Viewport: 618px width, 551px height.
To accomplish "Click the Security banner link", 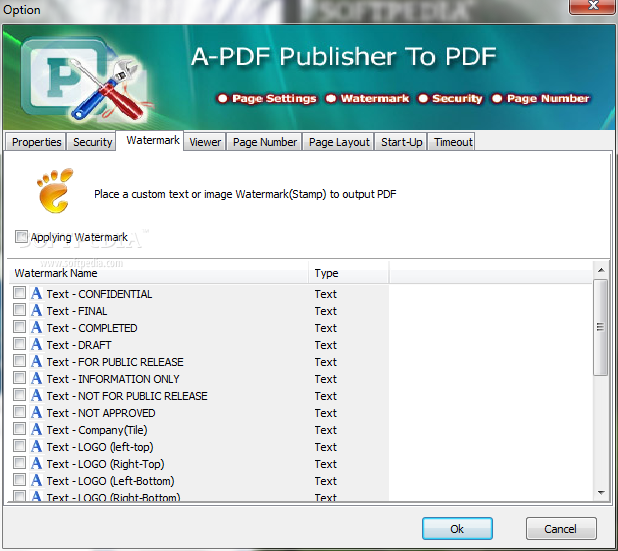I will pos(450,99).
